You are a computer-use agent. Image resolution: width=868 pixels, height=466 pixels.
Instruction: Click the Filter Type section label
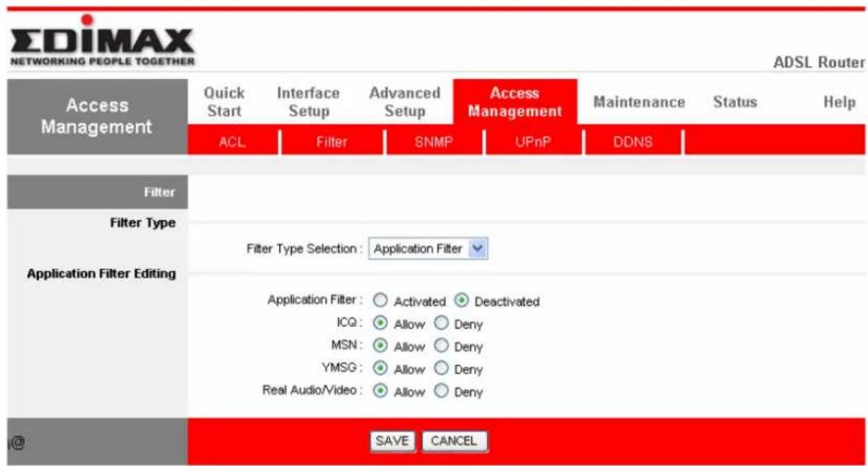(143, 223)
